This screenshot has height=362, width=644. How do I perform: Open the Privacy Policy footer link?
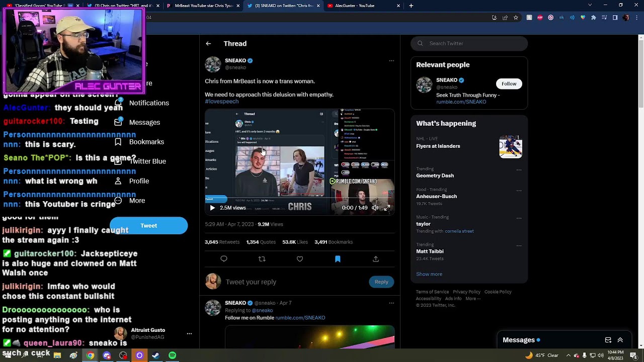[467, 292]
